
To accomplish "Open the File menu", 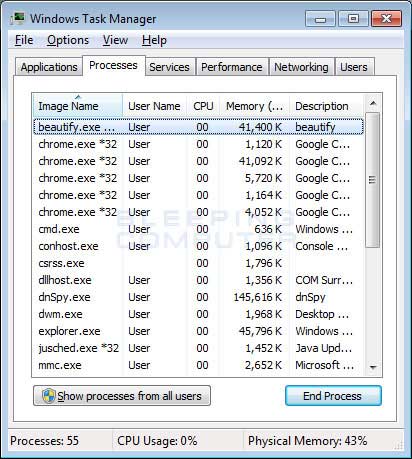I will click(x=24, y=40).
